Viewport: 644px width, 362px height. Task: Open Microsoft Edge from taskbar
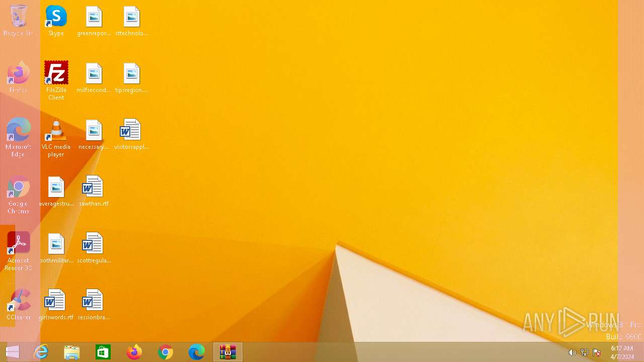[x=197, y=352]
